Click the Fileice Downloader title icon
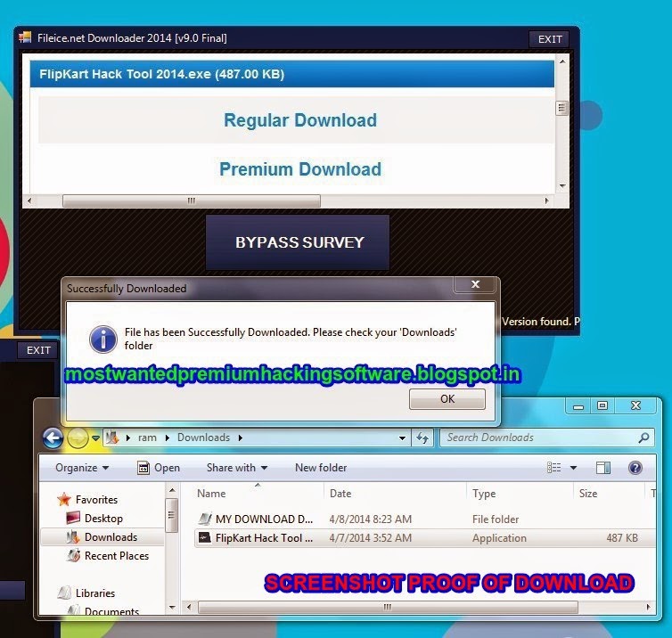672x638 pixels. click(x=25, y=37)
